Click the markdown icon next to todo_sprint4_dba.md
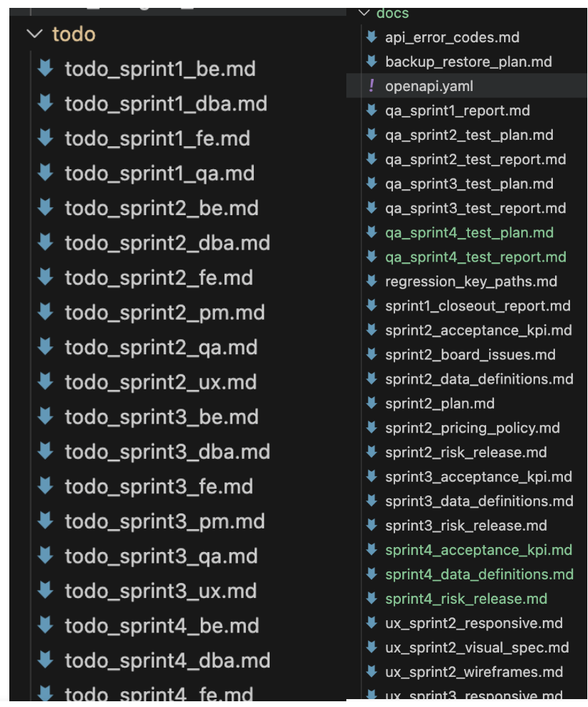 pyautogui.click(x=46, y=660)
